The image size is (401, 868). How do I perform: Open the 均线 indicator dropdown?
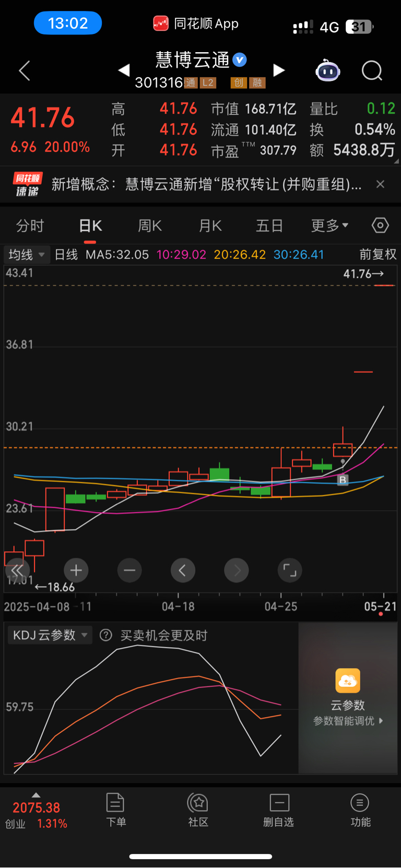point(27,255)
